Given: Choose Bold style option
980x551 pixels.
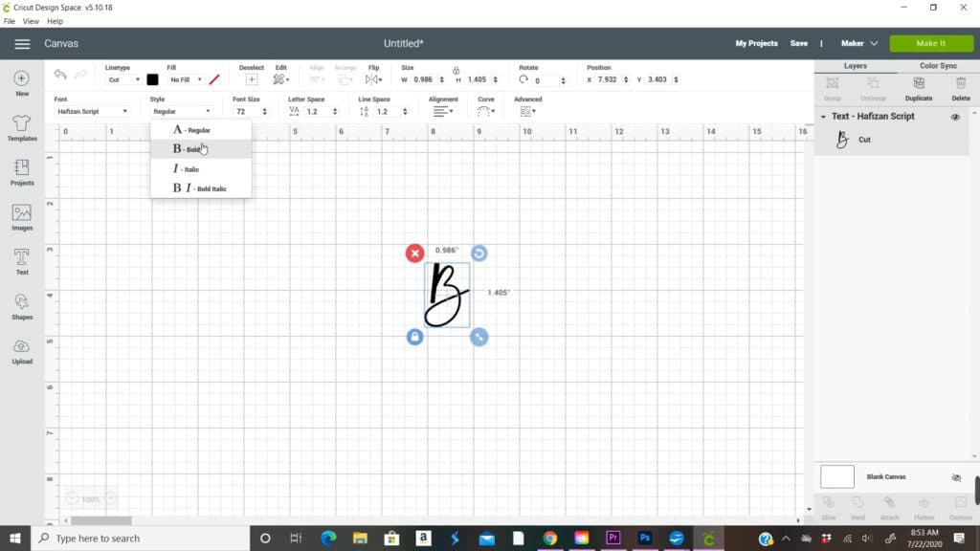Looking at the screenshot, I should [x=201, y=149].
